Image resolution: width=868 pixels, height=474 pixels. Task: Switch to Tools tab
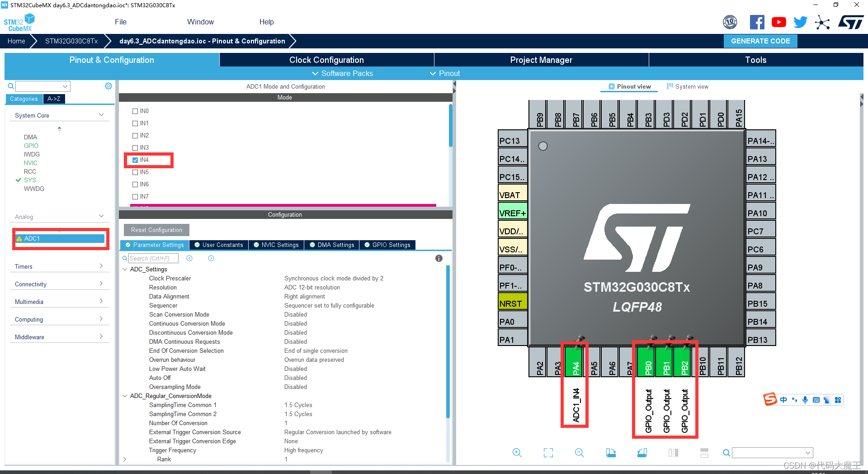(756, 60)
